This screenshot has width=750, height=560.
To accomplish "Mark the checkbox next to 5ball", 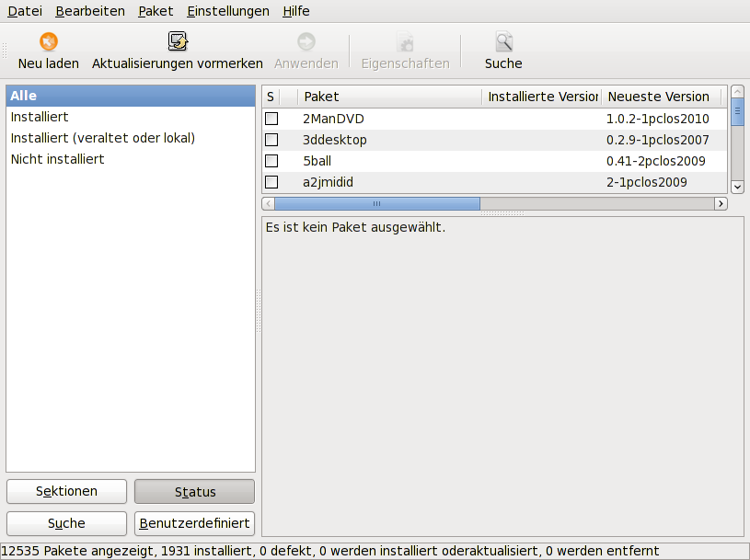I will click(271, 161).
